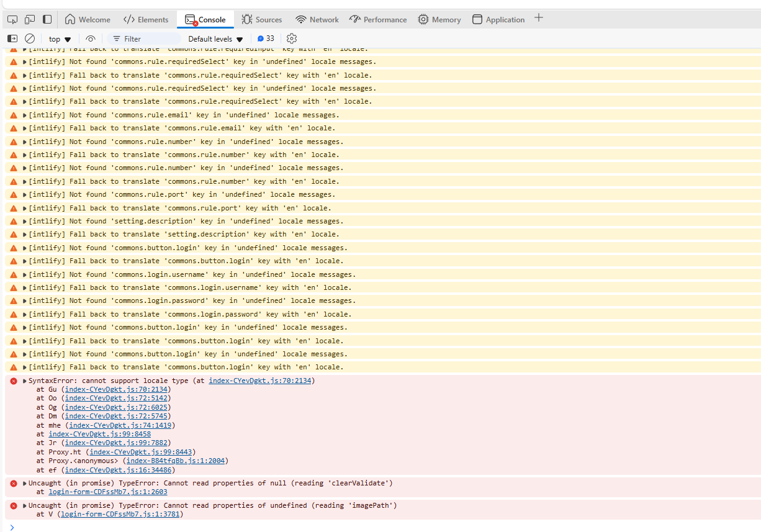This screenshot has height=532, width=761.
Task: Toggle the dock side panel icon
Action: (47, 19)
